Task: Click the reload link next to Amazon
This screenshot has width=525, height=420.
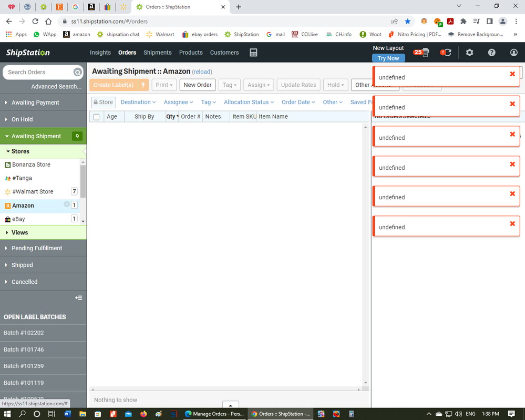Action: 202,72
